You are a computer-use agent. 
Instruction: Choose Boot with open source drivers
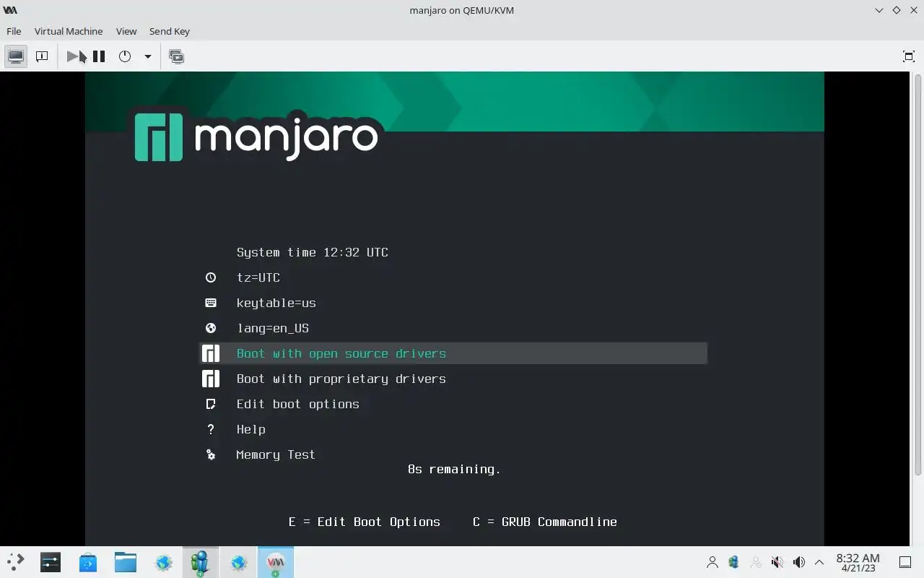[x=453, y=353]
